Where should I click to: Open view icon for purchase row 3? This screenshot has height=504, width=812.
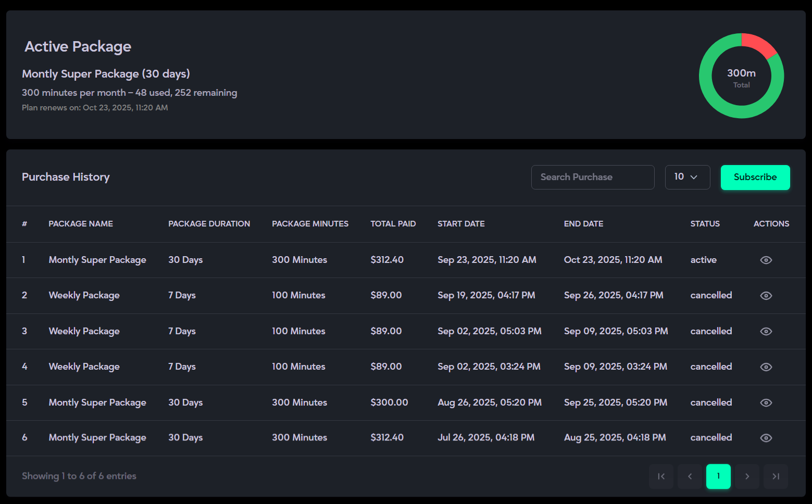(x=766, y=331)
